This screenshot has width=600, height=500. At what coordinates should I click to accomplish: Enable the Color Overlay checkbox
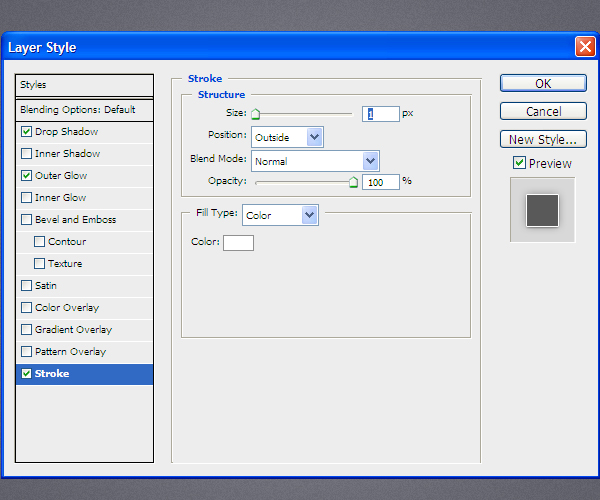coord(26,308)
